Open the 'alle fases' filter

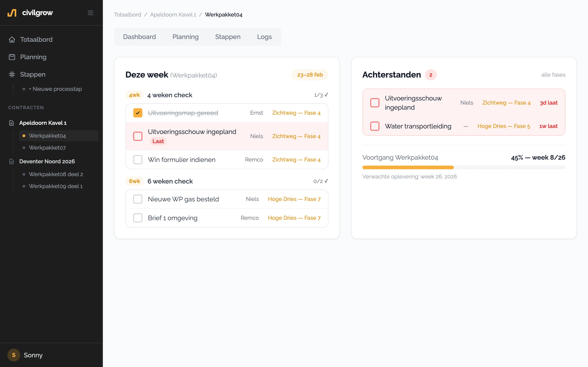(x=553, y=75)
